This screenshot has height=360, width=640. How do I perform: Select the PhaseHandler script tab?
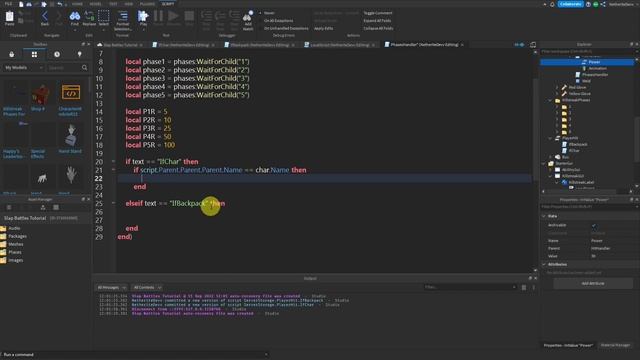click(x=424, y=44)
